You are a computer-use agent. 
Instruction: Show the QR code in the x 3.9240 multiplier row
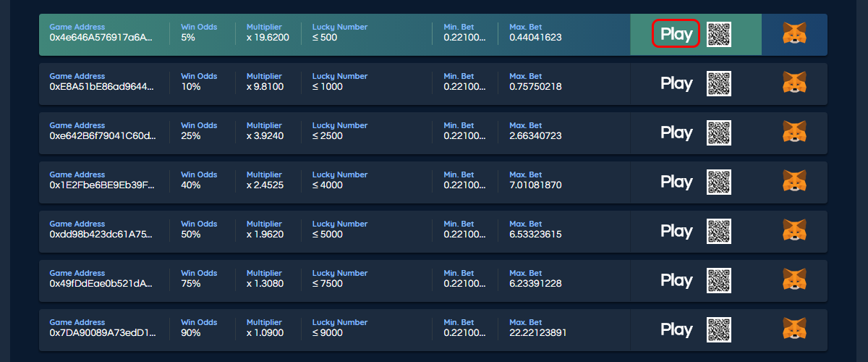coord(719,132)
